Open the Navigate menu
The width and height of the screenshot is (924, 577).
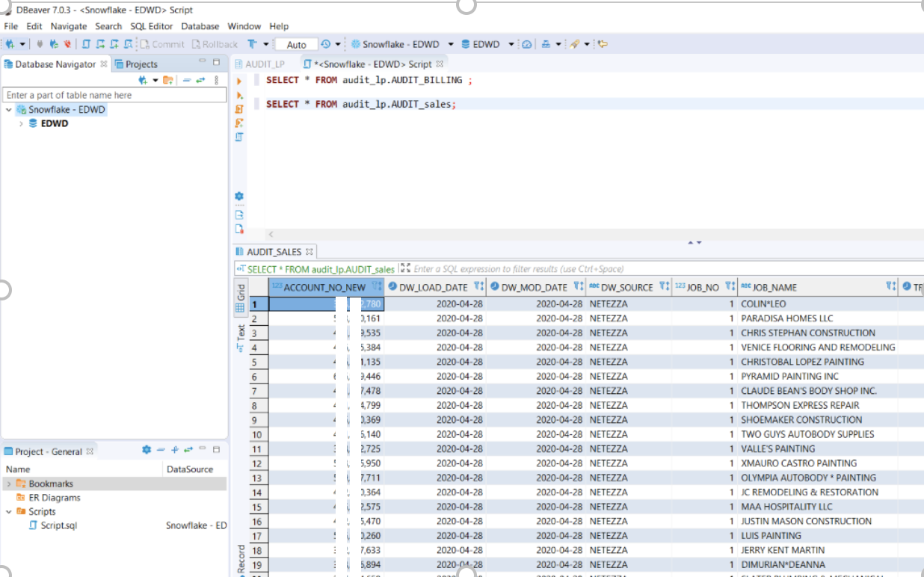pyautogui.click(x=69, y=26)
